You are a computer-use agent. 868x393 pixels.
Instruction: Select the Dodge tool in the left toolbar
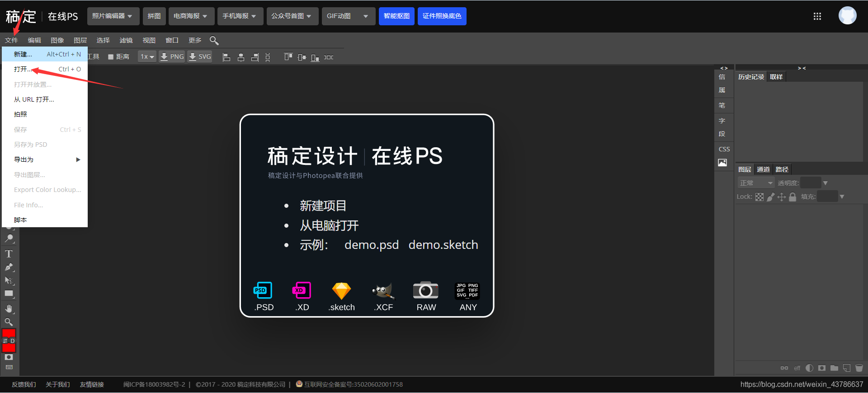pos(9,238)
